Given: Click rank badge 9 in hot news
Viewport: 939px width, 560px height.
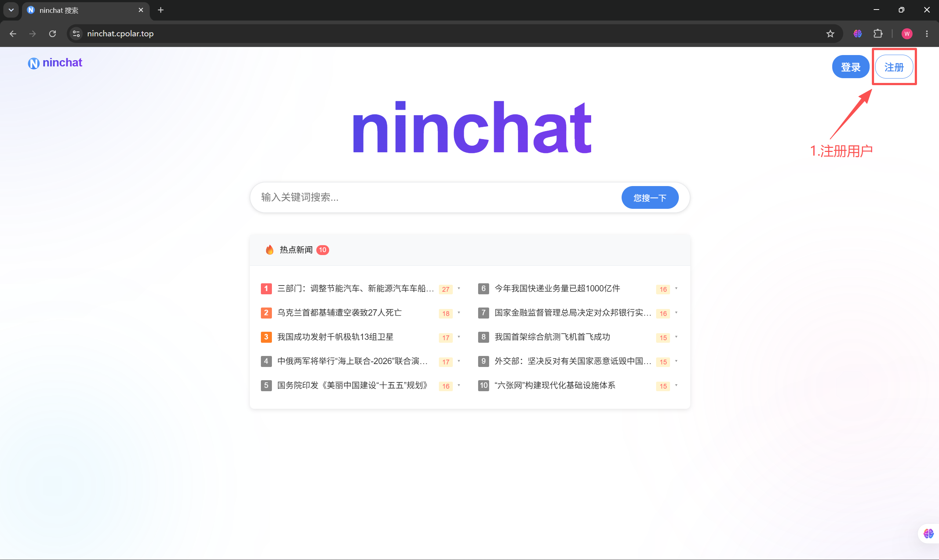Looking at the screenshot, I should [x=484, y=361].
